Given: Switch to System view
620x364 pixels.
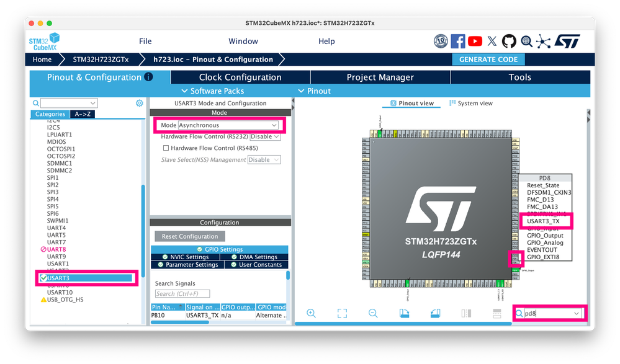Looking at the screenshot, I should [471, 103].
